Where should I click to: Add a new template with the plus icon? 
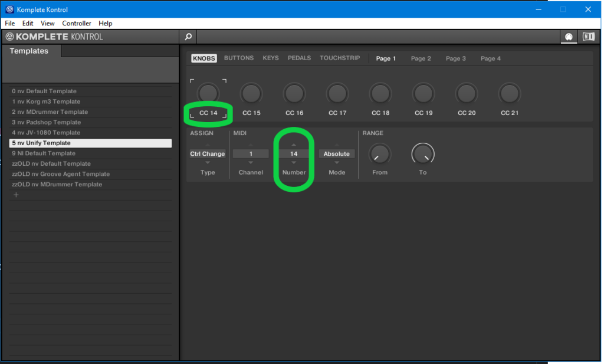tap(16, 195)
